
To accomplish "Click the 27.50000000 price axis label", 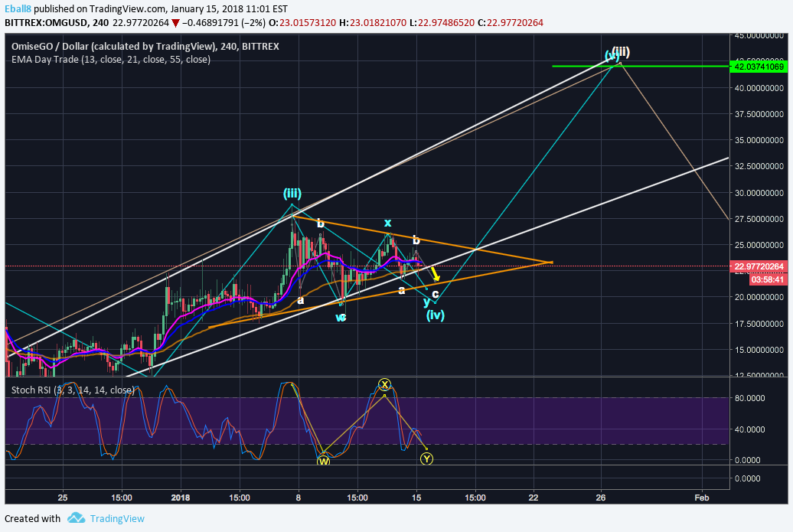I will [759, 219].
